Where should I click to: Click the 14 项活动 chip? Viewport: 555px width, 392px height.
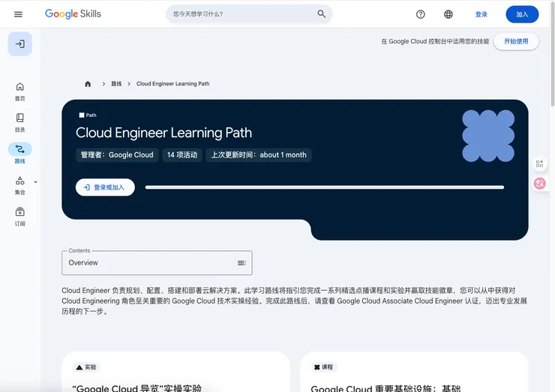click(182, 155)
